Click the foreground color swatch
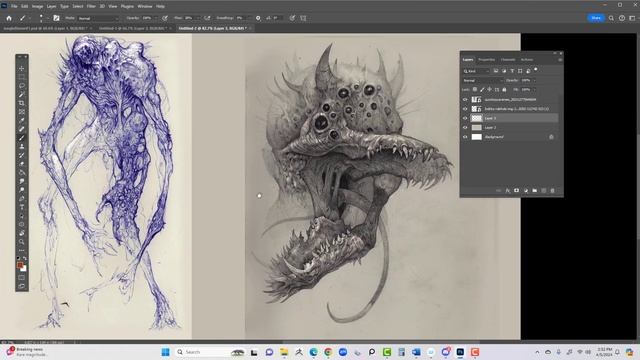 pyautogui.click(x=20, y=265)
